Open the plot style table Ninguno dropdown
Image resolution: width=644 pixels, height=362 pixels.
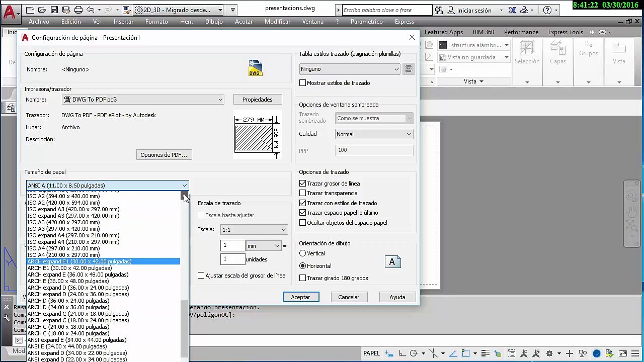tap(350, 69)
